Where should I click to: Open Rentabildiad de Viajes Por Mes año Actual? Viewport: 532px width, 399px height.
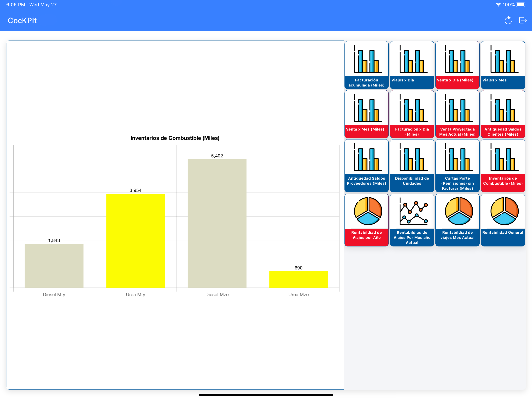[x=412, y=220]
